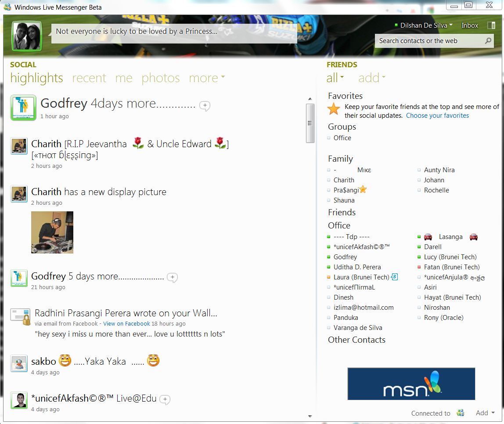Screen dimensions: 504x424
Task: Comment on *unicefAkfash Live@Edu post
Action: (165, 399)
